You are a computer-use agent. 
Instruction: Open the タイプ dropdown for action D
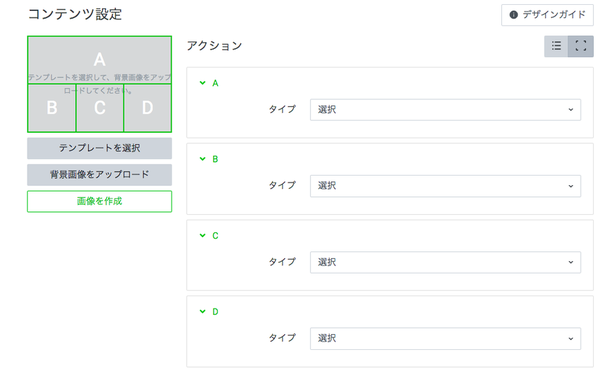445,339
